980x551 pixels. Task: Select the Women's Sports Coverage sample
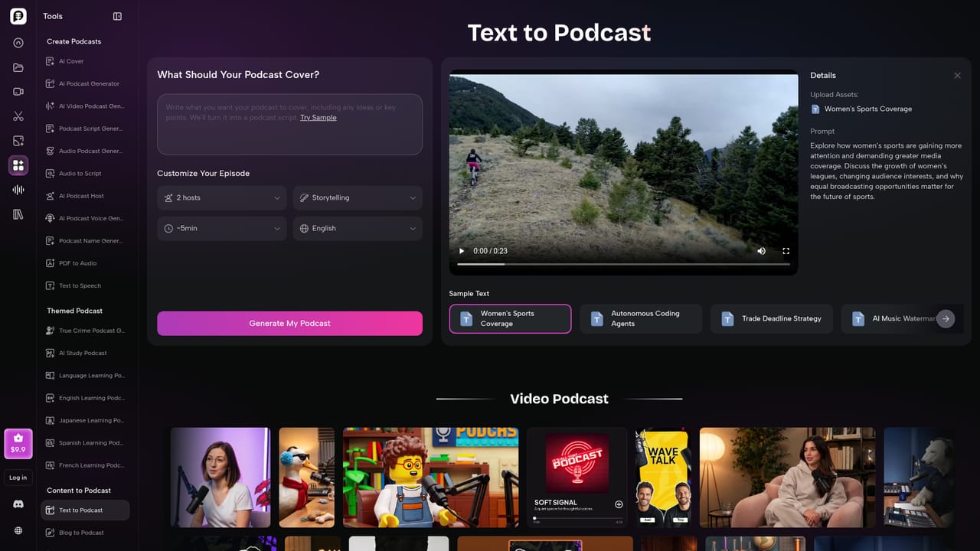click(510, 318)
